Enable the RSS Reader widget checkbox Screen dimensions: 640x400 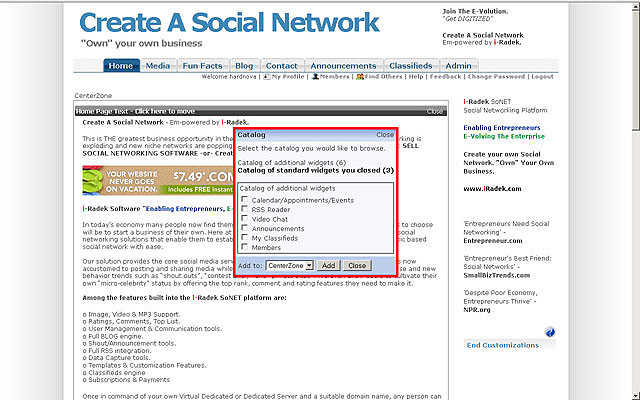245,209
